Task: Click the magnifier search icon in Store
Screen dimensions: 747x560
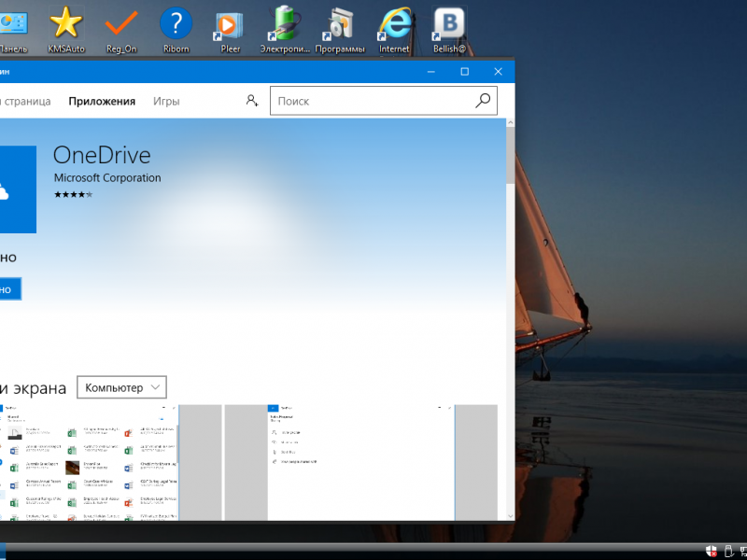Action: click(x=483, y=101)
